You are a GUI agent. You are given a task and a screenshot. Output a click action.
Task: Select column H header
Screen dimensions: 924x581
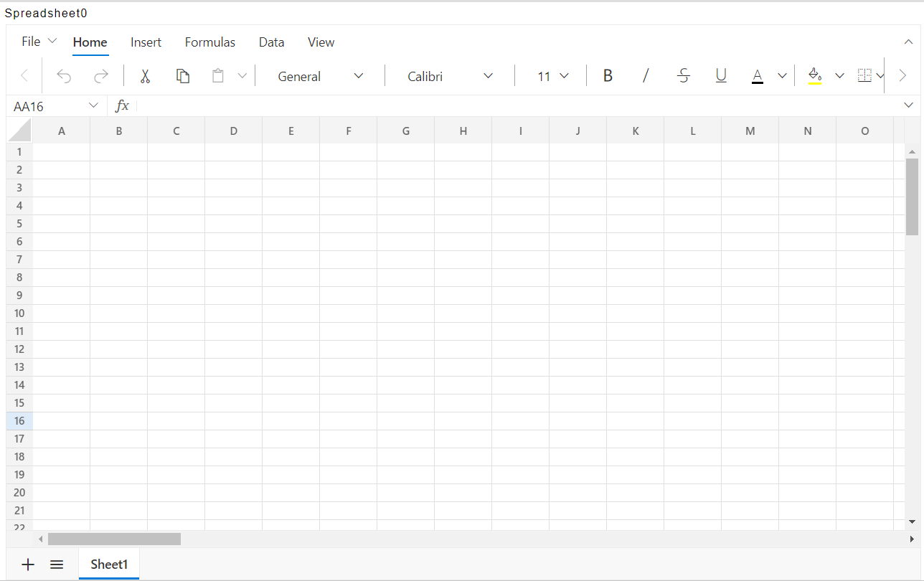point(463,131)
